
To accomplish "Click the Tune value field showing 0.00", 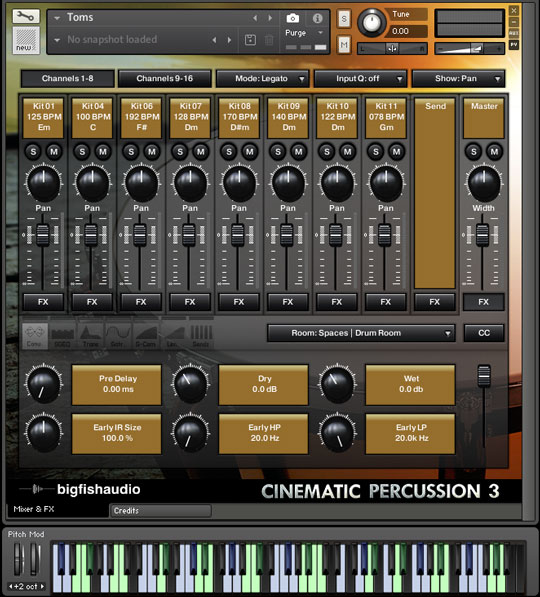I will 406,31.
